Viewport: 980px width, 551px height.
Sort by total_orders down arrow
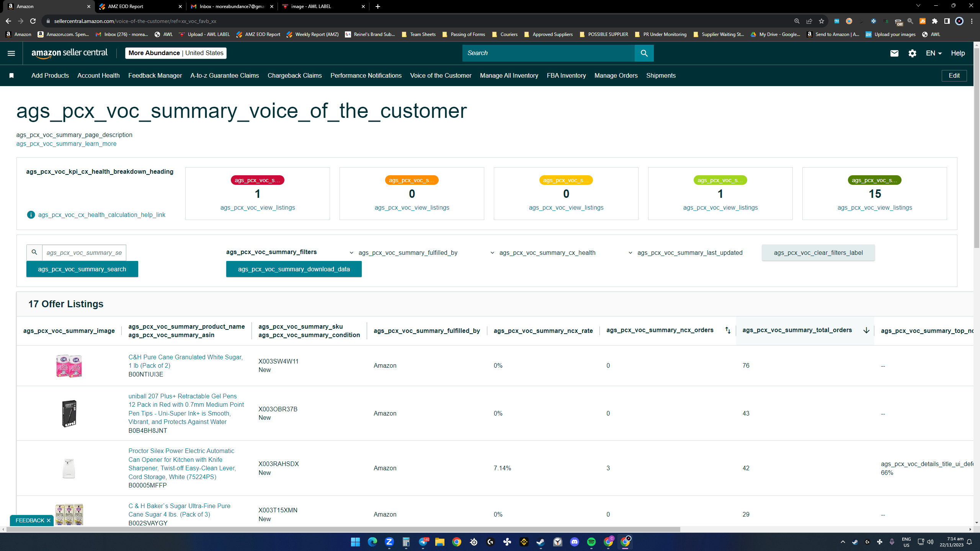tap(866, 330)
